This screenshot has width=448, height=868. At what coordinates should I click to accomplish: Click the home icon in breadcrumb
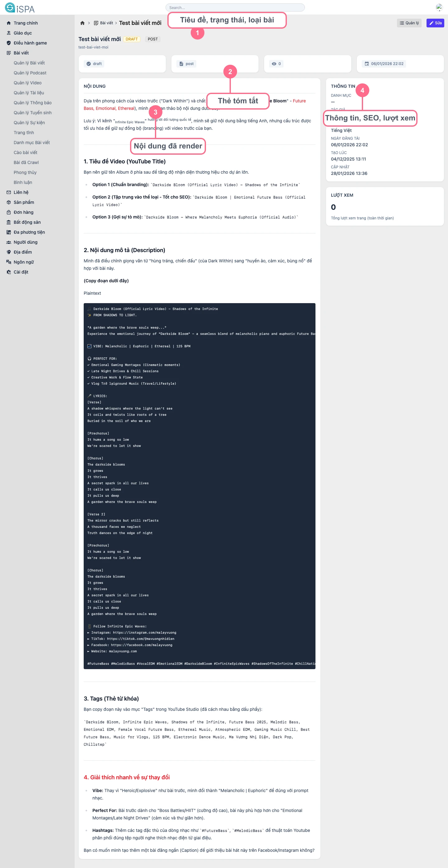click(x=82, y=23)
